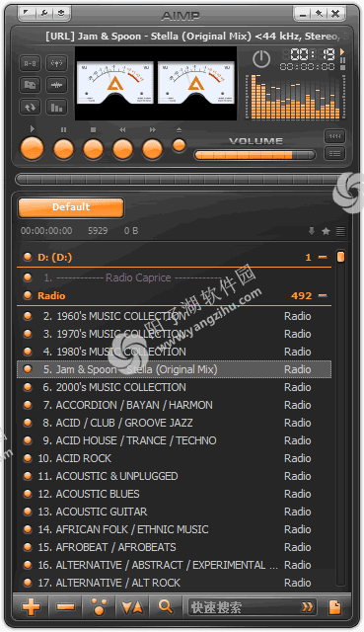
Task: Open auto-shutdown via the power icon
Action: click(261, 59)
